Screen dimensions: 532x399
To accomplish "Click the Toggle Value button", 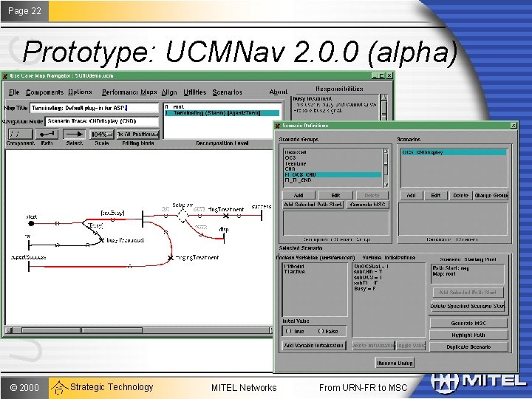I will (411, 346).
